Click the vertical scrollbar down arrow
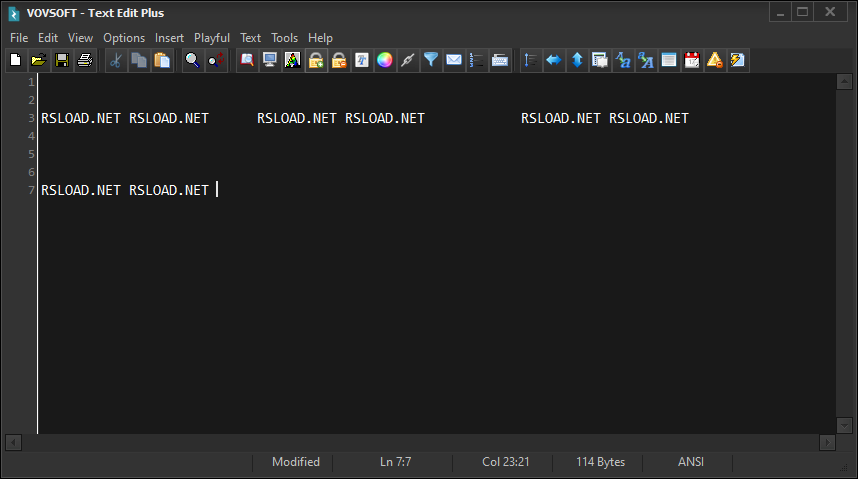 tap(844, 425)
